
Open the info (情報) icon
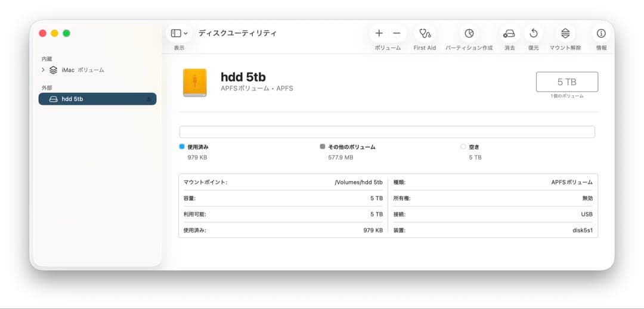coord(601,33)
